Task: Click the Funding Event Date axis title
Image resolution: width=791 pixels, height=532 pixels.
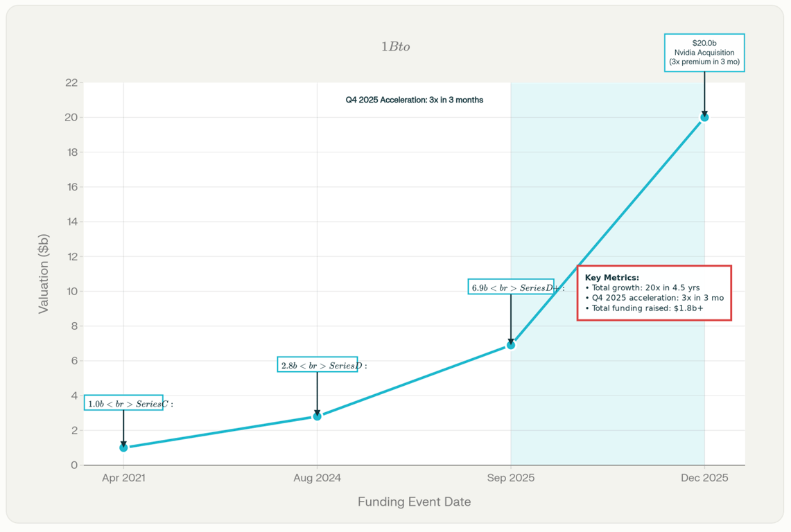Action: coord(414,502)
